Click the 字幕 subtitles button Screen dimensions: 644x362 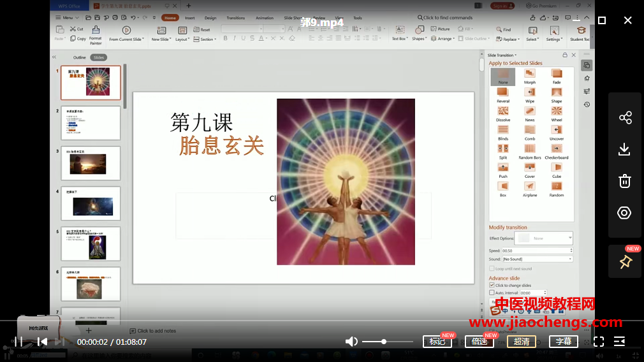click(564, 342)
